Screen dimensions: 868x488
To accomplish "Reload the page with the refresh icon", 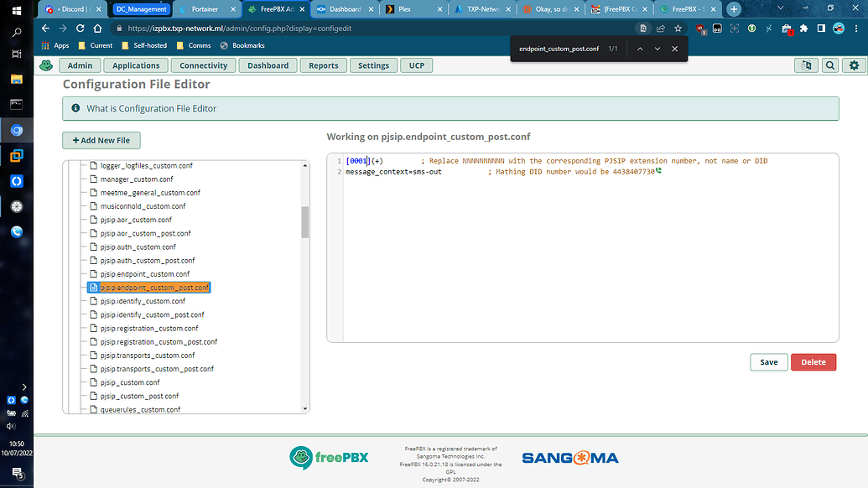I will [x=80, y=26].
